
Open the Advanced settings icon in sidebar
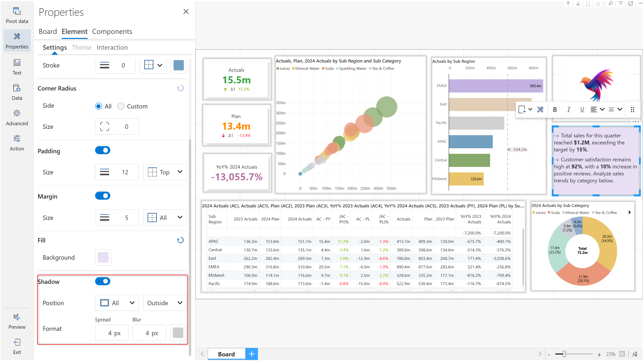(17, 118)
